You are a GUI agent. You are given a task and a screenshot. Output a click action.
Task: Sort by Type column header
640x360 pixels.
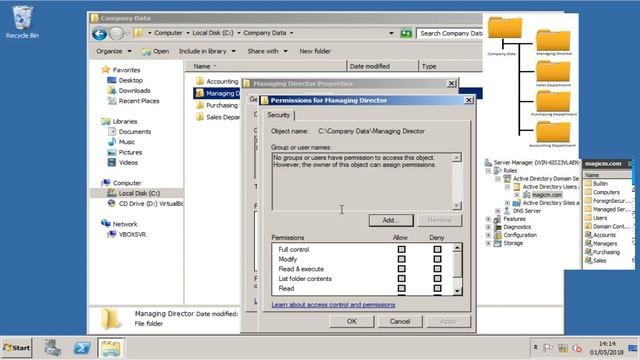451,66
